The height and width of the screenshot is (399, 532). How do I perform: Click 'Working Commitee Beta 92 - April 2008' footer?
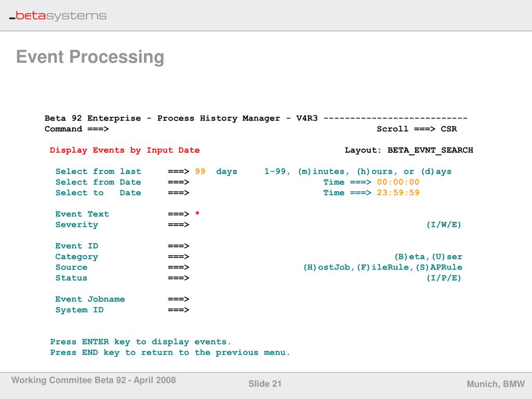(x=94, y=380)
